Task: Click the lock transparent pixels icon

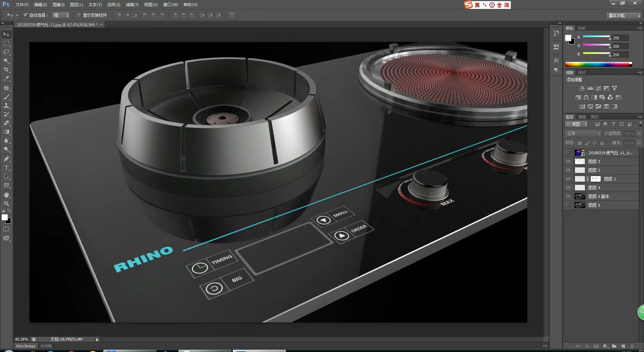Action: click(580, 143)
